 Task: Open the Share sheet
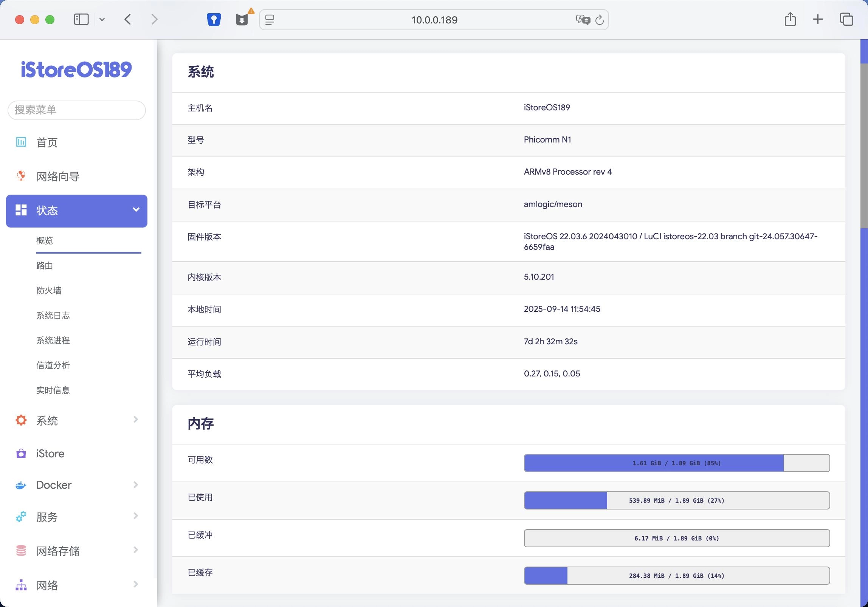(790, 19)
